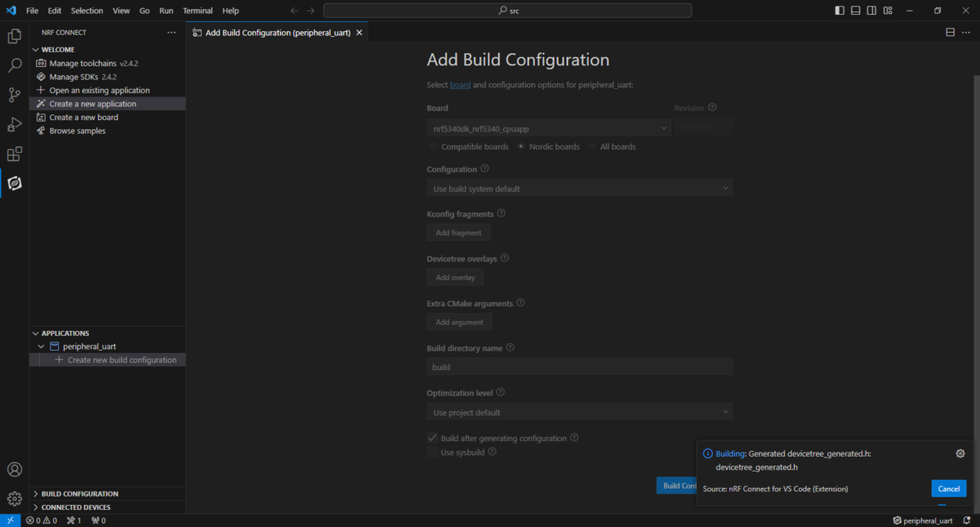
Task: Click peripheral_uart in the status bar
Action: pyautogui.click(x=922, y=520)
